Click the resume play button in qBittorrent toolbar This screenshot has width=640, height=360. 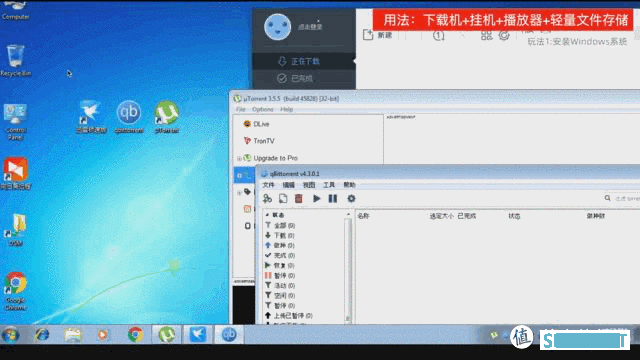coord(316,198)
